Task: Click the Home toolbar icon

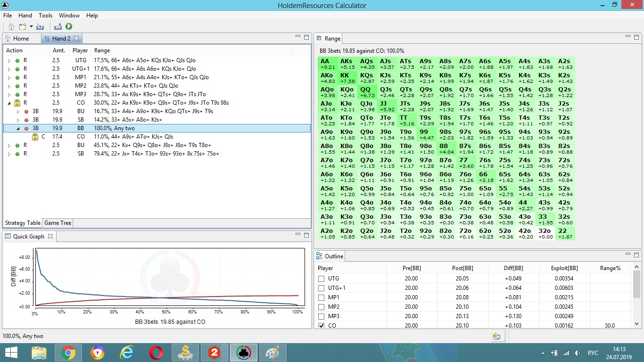Action: 12,27
